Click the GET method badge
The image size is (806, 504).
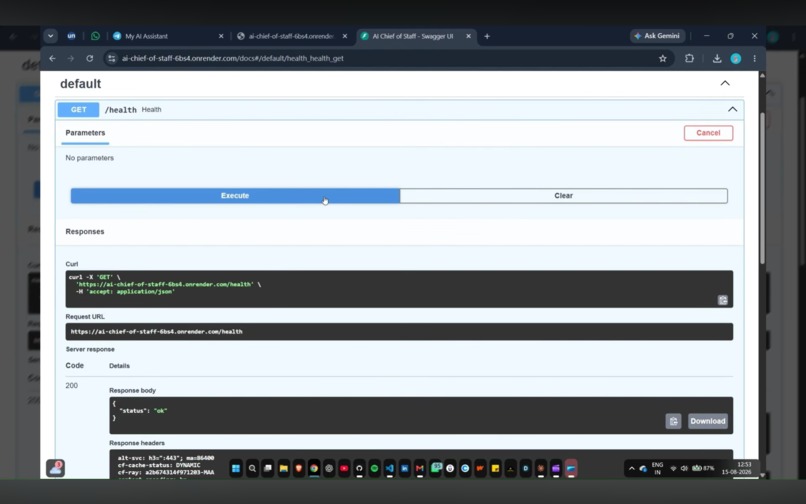pyautogui.click(x=78, y=110)
